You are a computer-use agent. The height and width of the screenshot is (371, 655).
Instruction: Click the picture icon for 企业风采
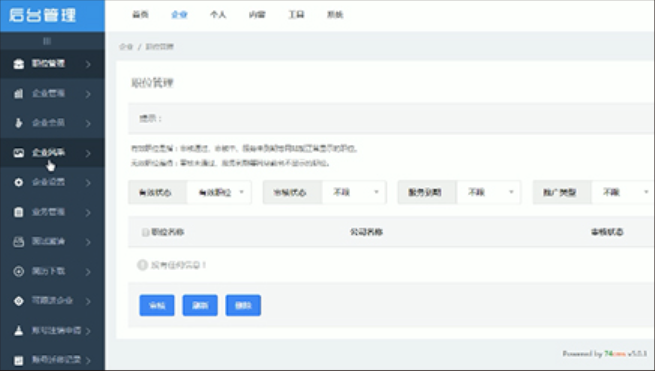point(18,153)
